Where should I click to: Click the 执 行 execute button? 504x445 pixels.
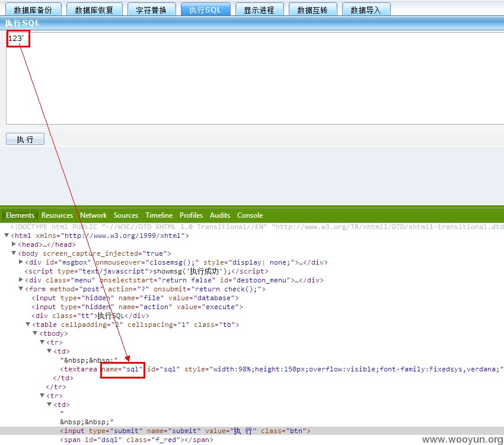25,139
